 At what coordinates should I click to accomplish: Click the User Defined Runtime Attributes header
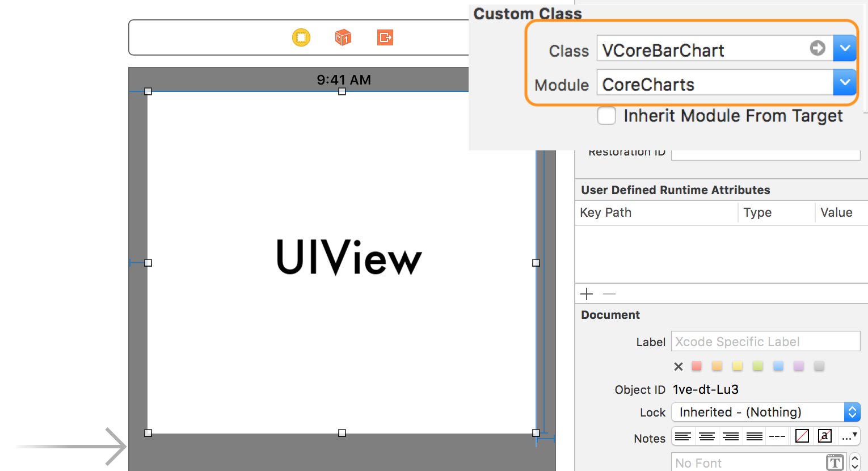(x=676, y=190)
